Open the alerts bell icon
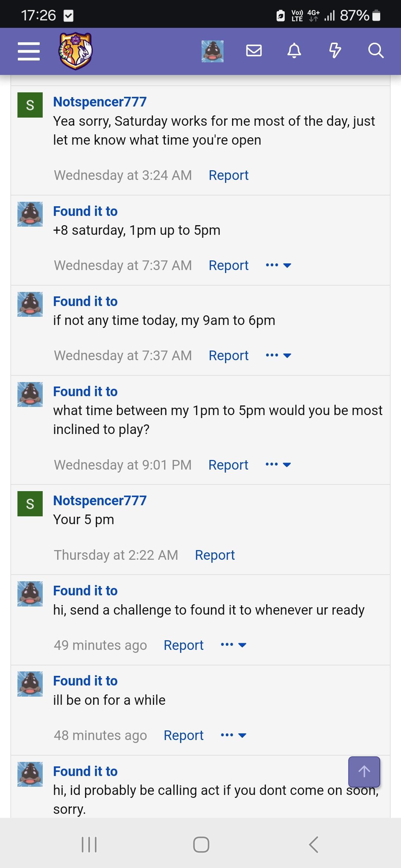The image size is (401, 868). point(294,50)
